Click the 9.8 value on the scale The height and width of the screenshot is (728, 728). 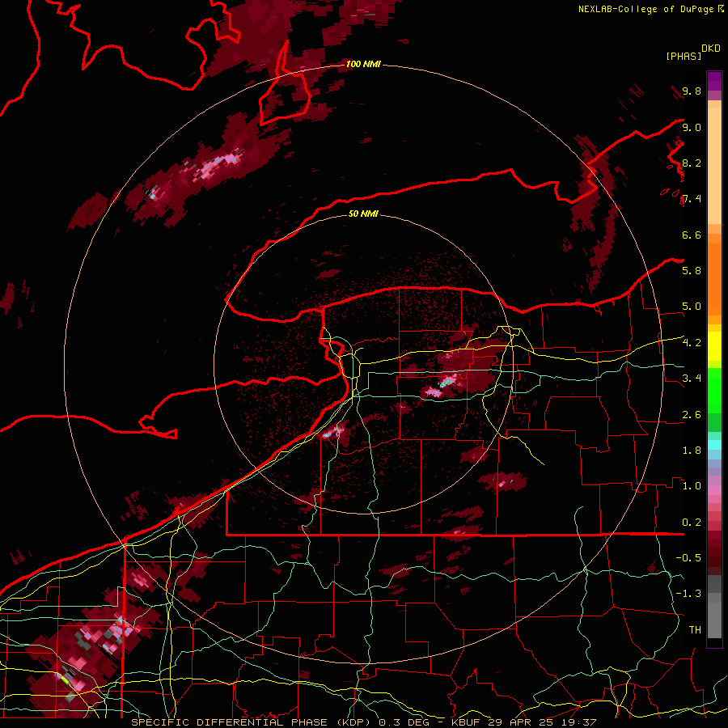(x=692, y=91)
